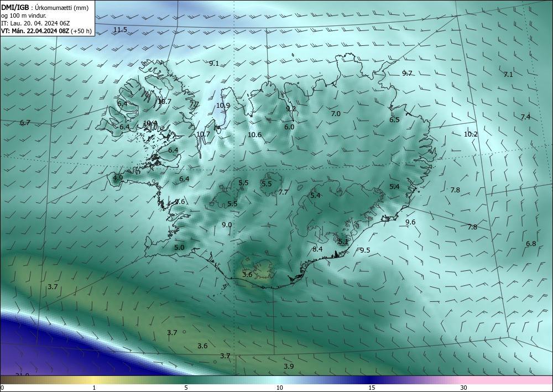The height and width of the screenshot is (392, 553).
Task: Click the initial time 'IT: Lau. 20. 04. 2024 06Z'
Action: (x=35, y=23)
